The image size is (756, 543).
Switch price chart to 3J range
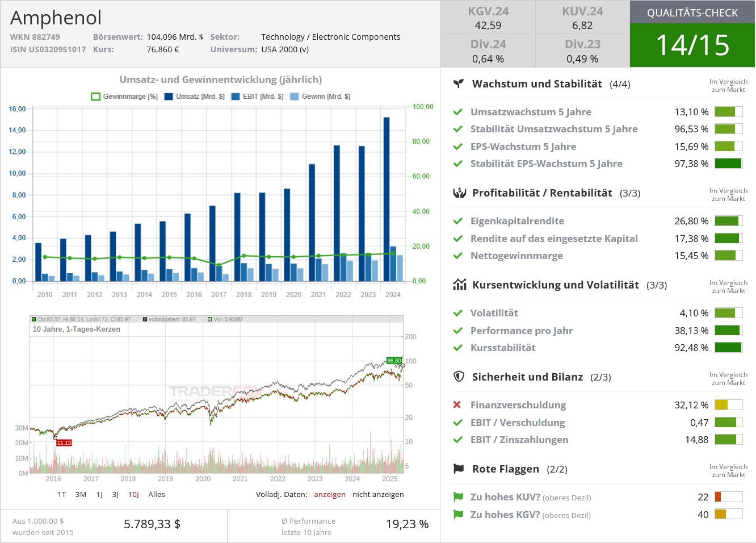point(115,495)
